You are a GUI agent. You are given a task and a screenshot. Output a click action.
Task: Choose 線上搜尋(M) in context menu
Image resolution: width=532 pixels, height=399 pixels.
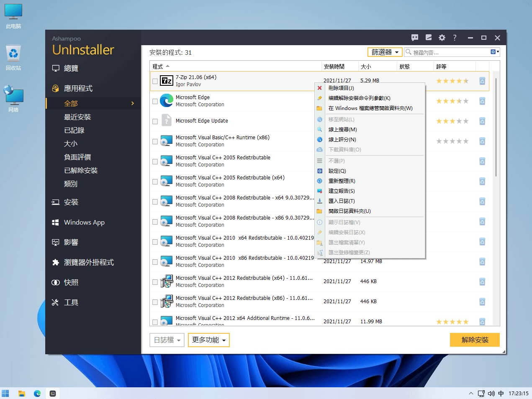pos(370,129)
